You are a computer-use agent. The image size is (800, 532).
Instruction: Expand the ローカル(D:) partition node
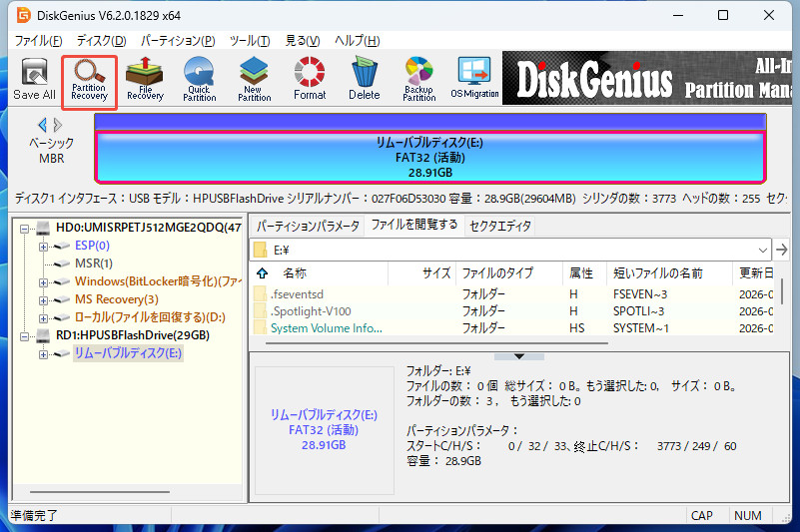(43, 318)
